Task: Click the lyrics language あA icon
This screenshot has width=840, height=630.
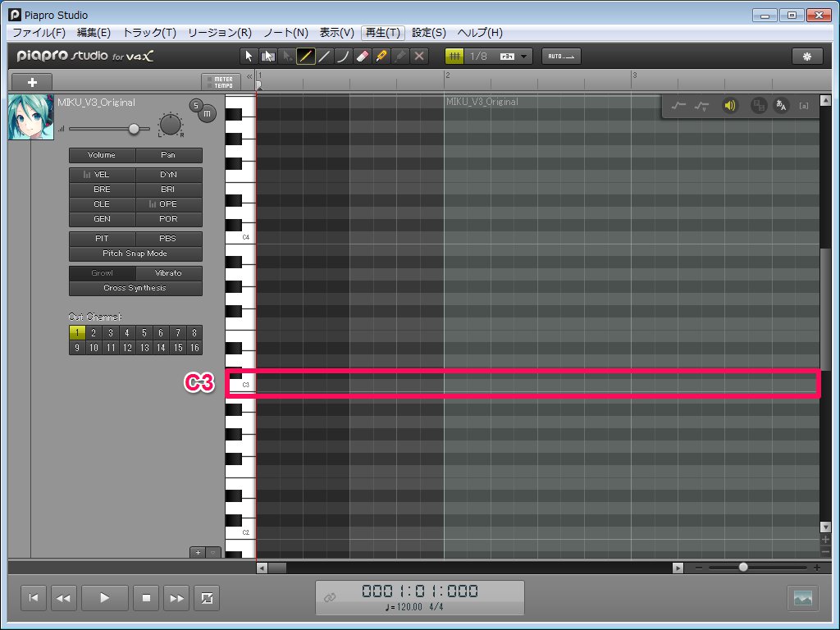Action: click(x=781, y=106)
